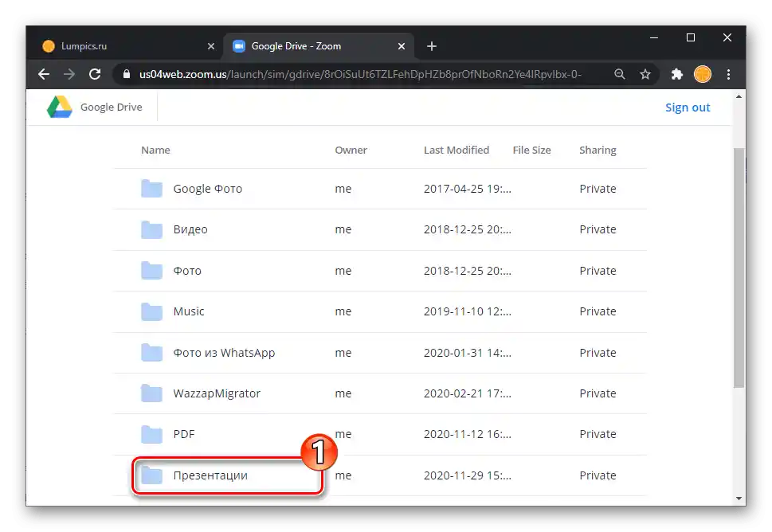Click the Google Фото folder icon
Screen dimensions: 772x532
pos(151,189)
